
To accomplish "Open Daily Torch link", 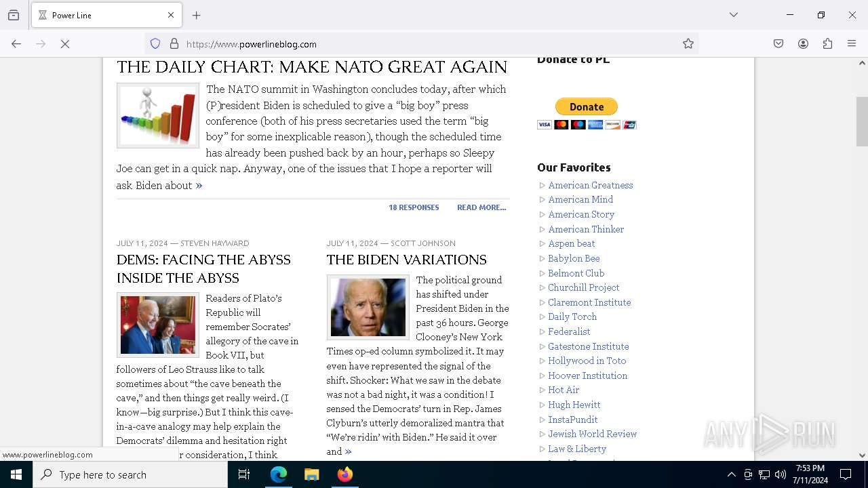I will click(x=572, y=317).
